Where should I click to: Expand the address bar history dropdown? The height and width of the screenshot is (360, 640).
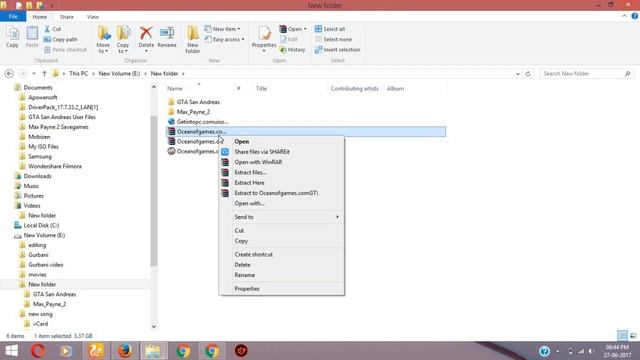click(518, 74)
